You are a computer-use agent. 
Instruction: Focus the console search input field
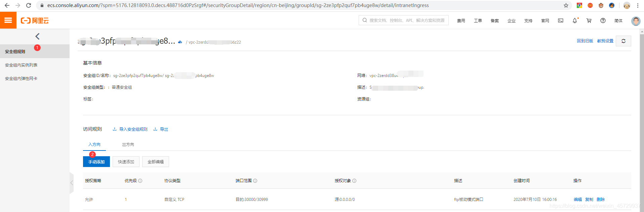click(404, 20)
